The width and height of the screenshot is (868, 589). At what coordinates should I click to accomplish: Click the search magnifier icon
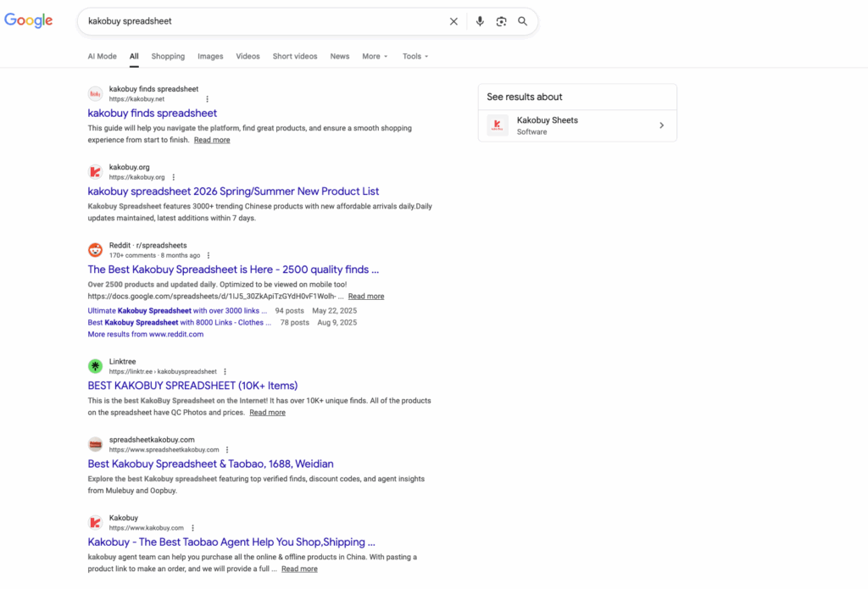tap(522, 21)
